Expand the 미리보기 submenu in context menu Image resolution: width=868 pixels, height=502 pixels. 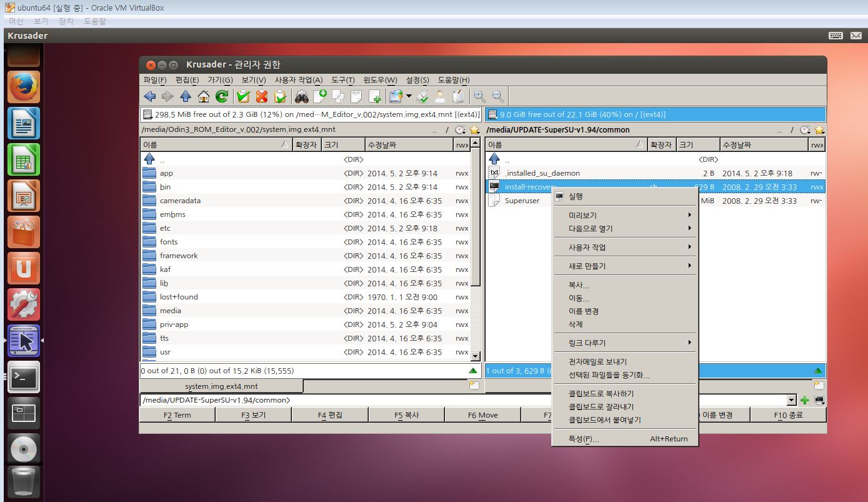(x=624, y=215)
